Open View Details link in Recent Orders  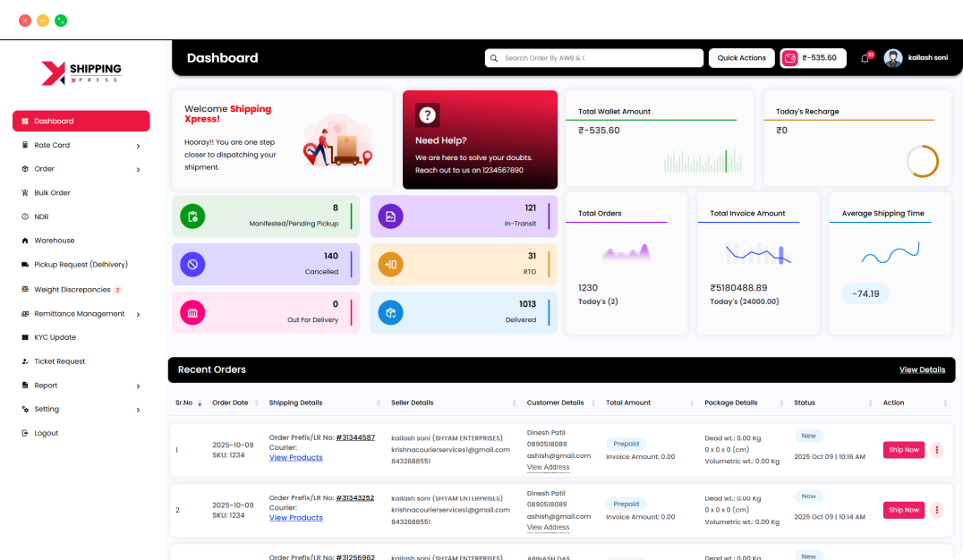point(922,369)
